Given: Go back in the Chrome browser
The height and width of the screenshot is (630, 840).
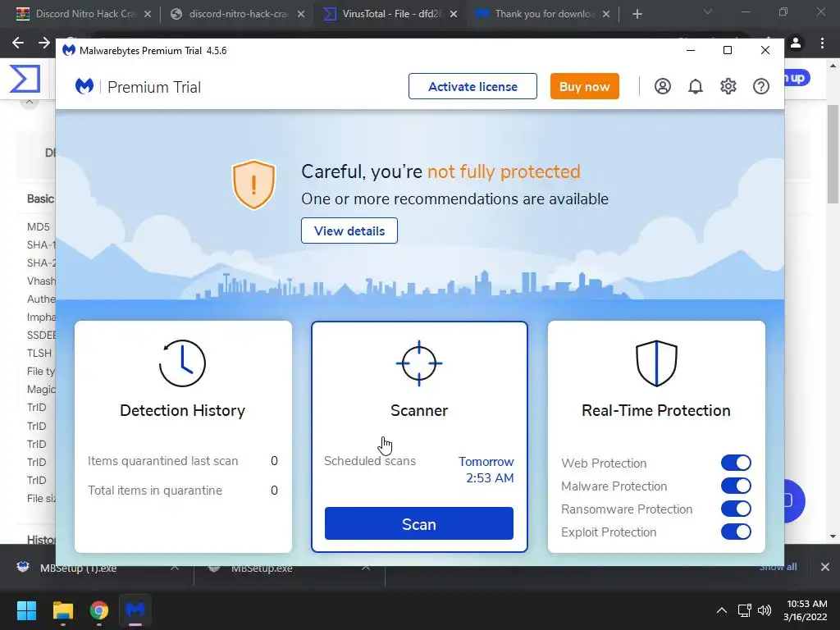Looking at the screenshot, I should (18, 43).
